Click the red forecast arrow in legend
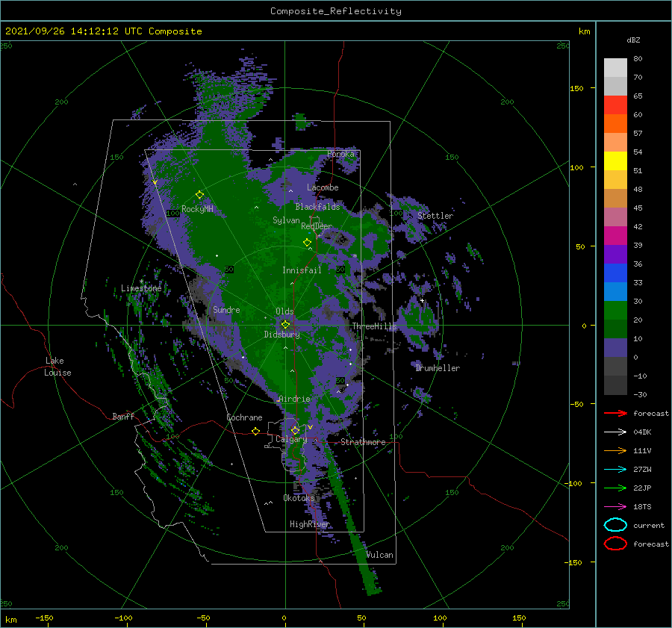Screen dimensions: 672x628 (615, 413)
